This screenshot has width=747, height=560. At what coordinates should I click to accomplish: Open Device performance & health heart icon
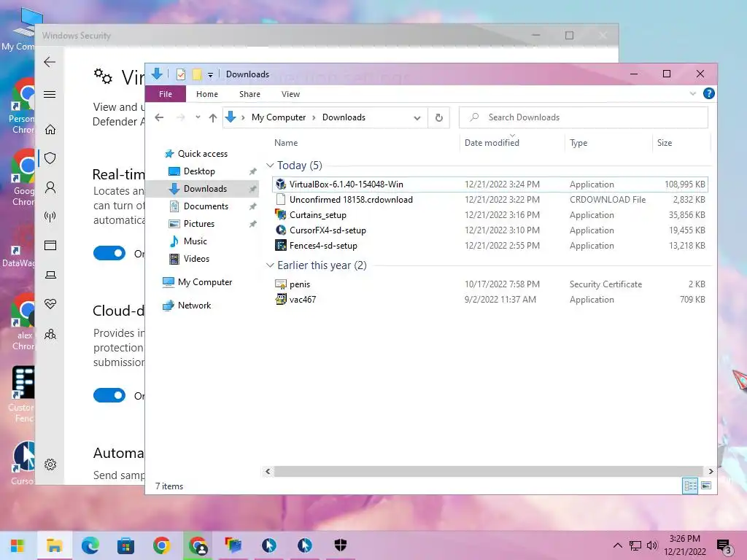pyautogui.click(x=50, y=304)
